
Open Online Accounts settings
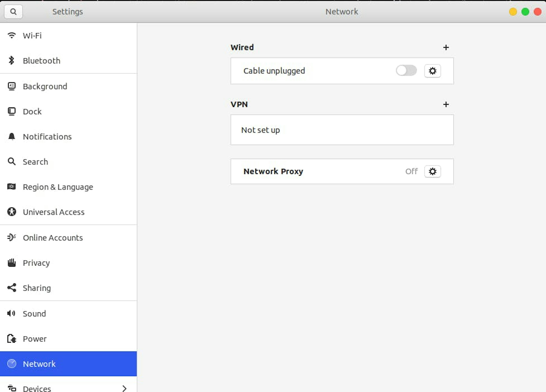(x=68, y=238)
